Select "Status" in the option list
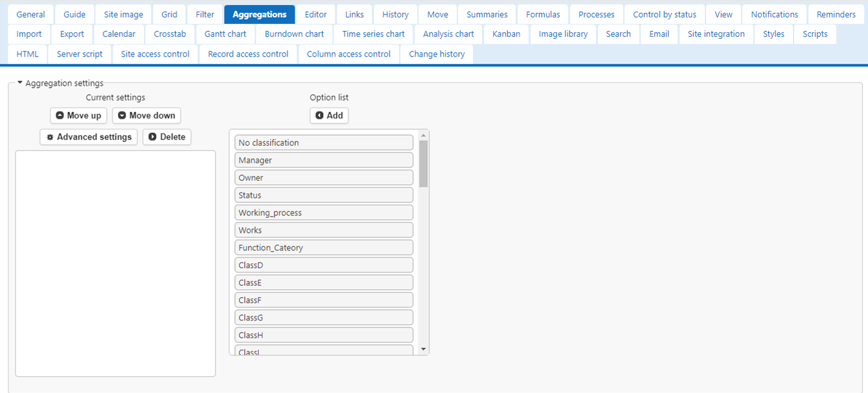The height and width of the screenshot is (393, 868). click(324, 195)
